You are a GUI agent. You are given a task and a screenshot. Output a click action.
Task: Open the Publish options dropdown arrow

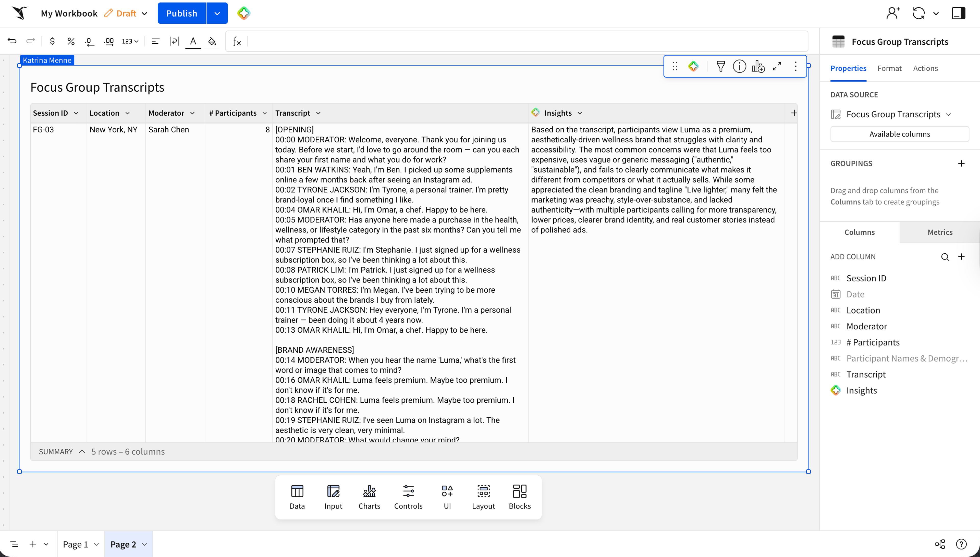tap(217, 13)
